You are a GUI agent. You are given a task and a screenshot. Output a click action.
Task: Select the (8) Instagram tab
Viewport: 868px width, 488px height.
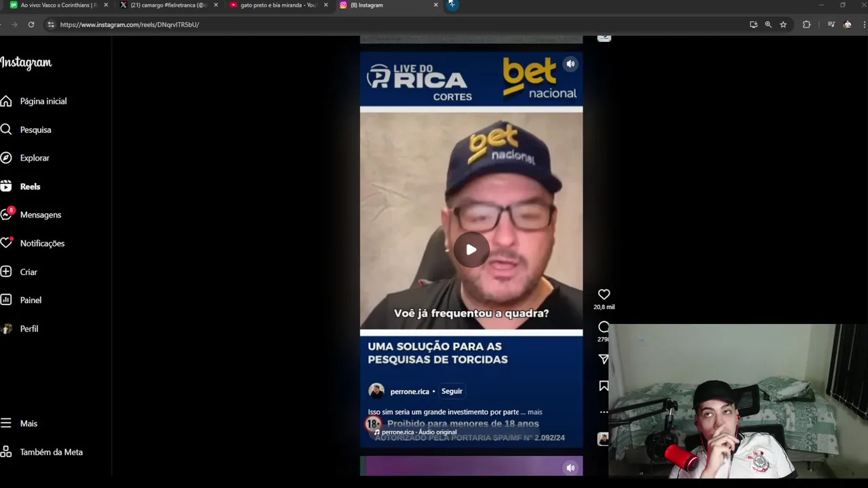point(388,5)
